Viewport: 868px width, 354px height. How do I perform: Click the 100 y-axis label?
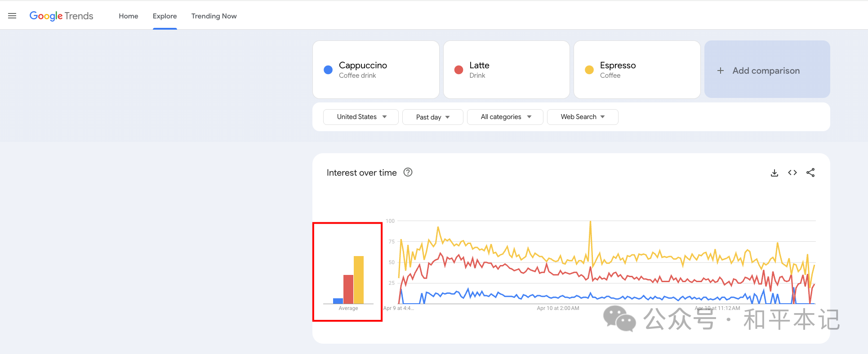coord(390,221)
